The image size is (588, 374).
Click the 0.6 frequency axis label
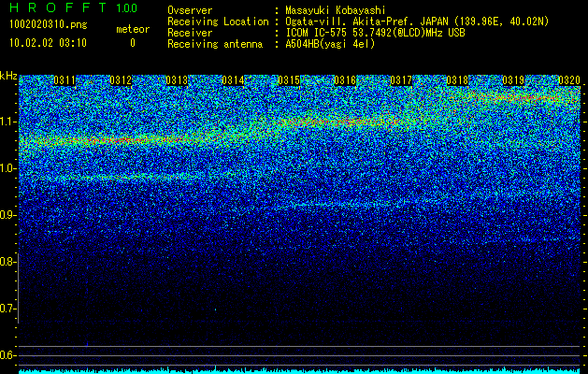[x=7, y=355]
